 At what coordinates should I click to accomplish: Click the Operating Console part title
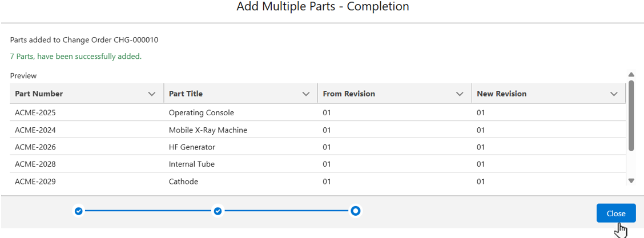tap(201, 112)
